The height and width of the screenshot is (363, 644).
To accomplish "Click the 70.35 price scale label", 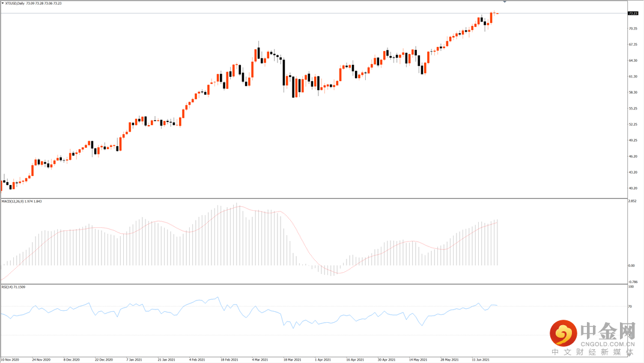I will tap(633, 29).
